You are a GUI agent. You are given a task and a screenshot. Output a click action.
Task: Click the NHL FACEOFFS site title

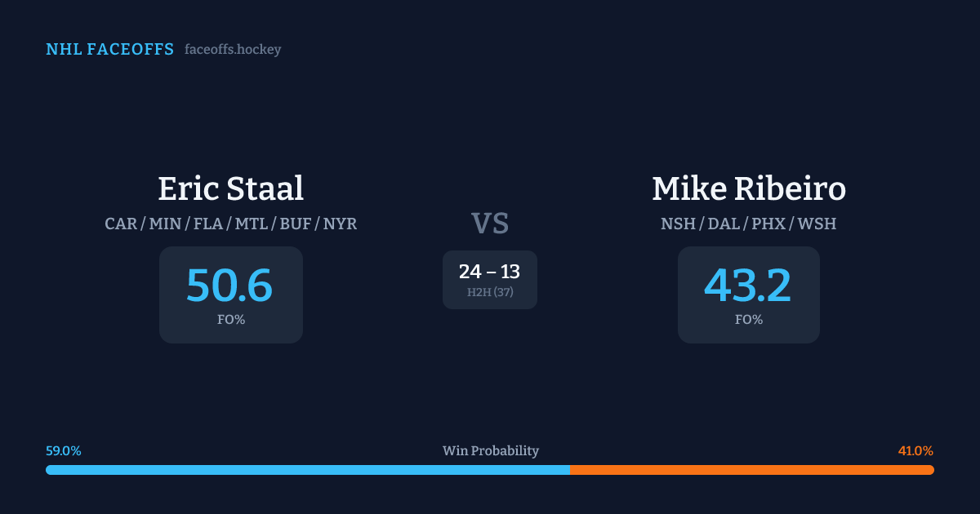[x=109, y=50]
